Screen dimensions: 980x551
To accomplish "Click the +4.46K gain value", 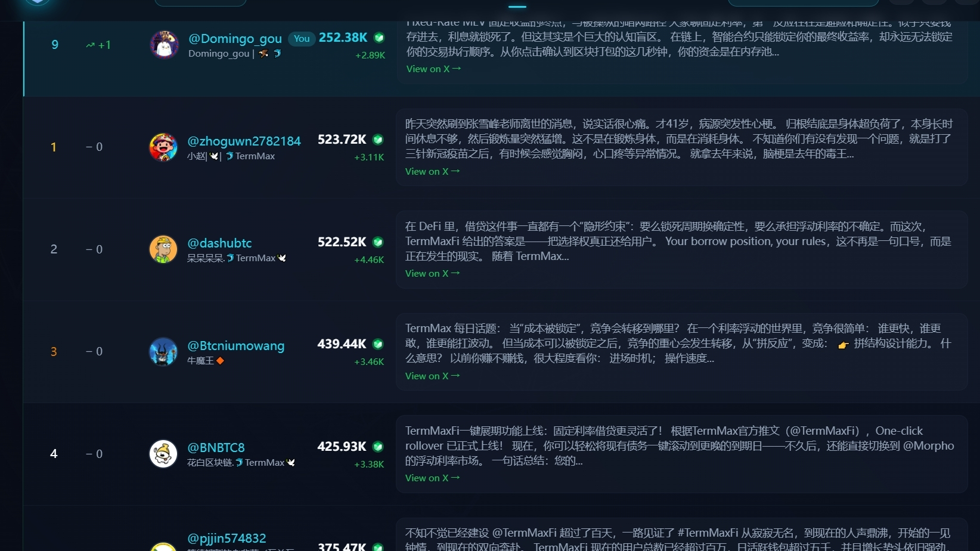I will click(x=369, y=260).
